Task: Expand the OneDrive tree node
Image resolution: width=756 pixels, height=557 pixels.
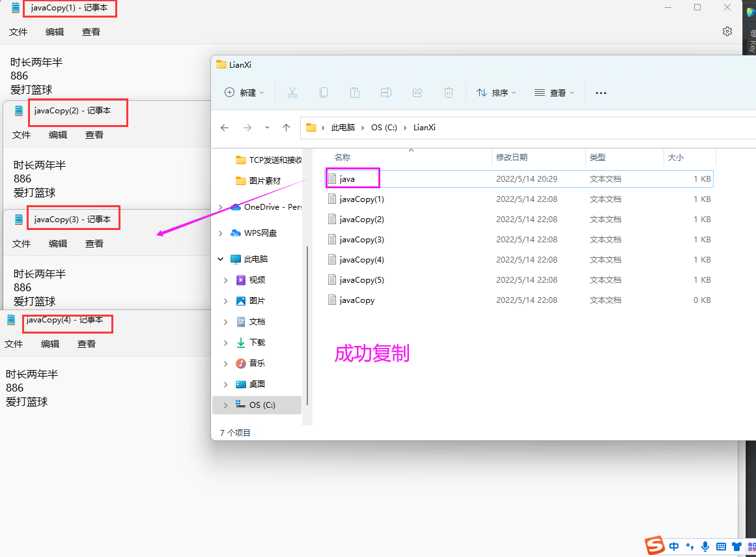Action: 220,207
